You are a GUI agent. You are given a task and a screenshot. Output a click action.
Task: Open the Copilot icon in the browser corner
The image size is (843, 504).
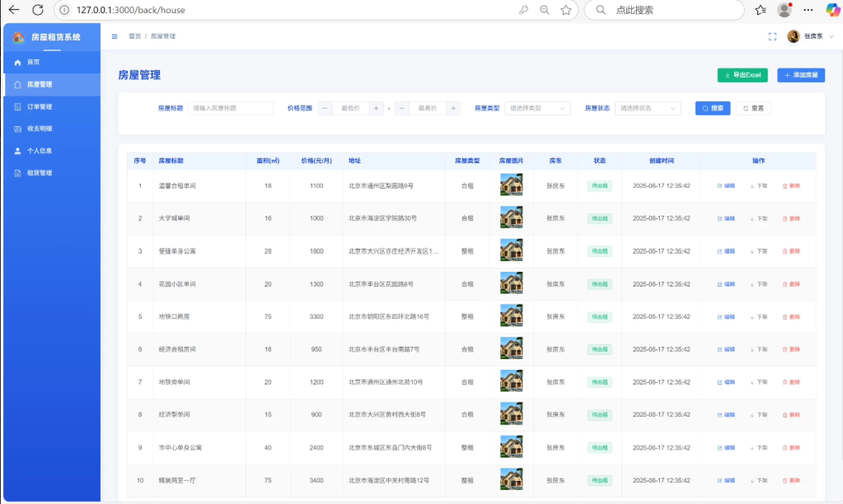coord(832,10)
